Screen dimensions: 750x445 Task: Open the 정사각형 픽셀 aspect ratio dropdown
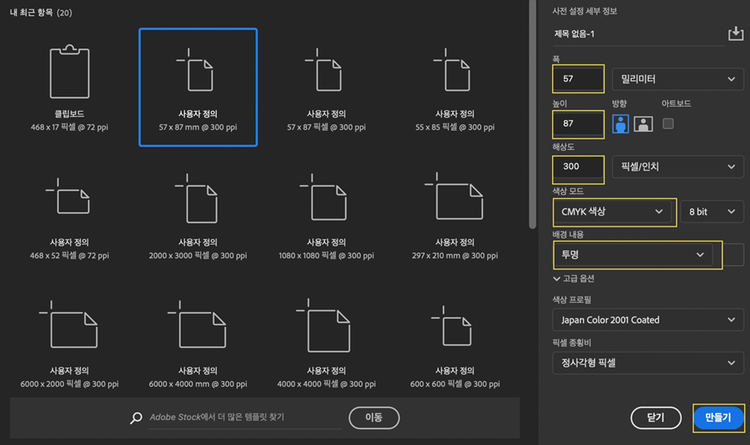648,363
